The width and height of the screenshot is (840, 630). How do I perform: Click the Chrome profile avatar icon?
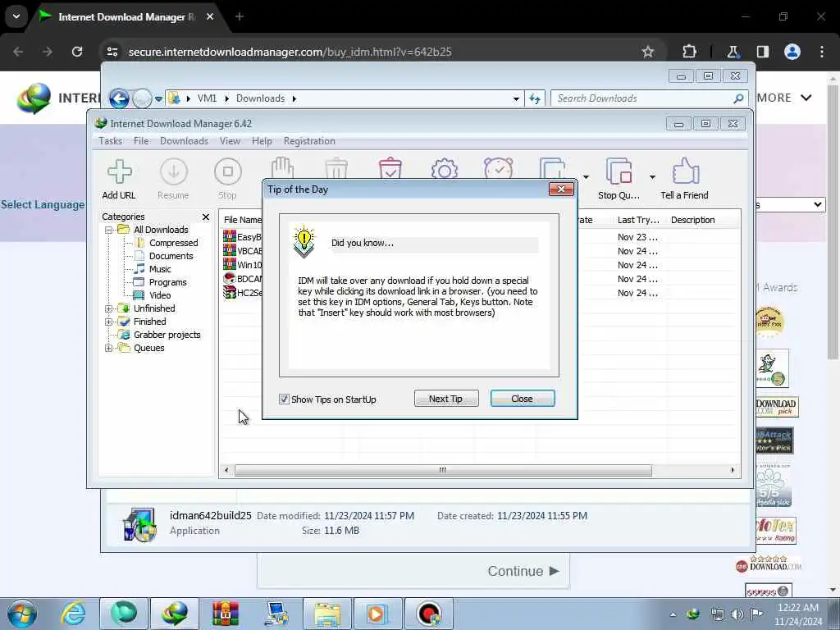click(x=792, y=52)
